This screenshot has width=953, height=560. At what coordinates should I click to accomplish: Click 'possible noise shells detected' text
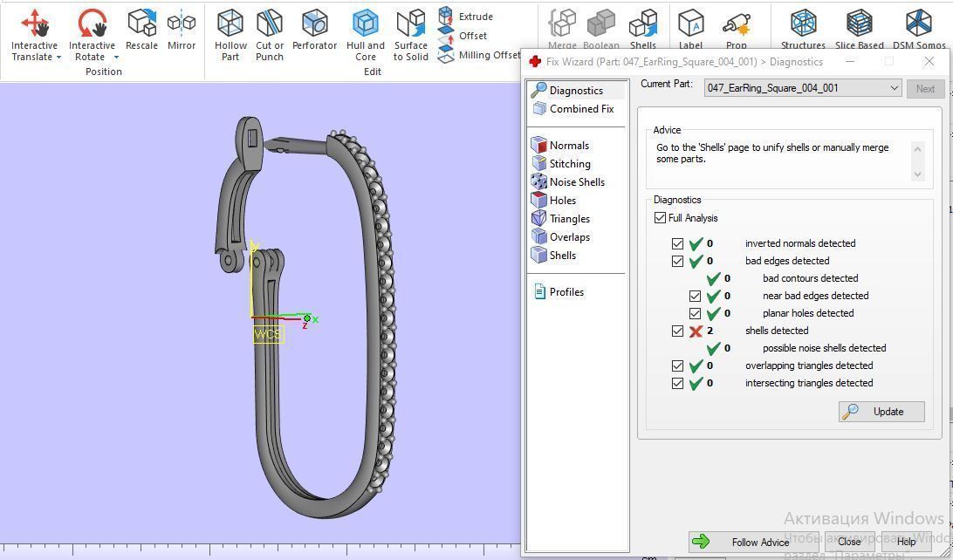pyautogui.click(x=824, y=348)
